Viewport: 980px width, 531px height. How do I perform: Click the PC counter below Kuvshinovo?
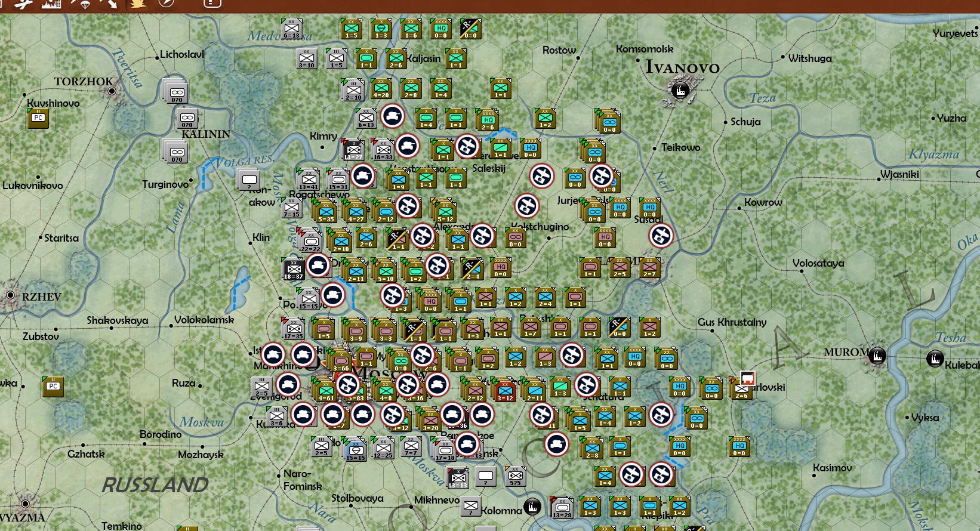[x=38, y=117]
